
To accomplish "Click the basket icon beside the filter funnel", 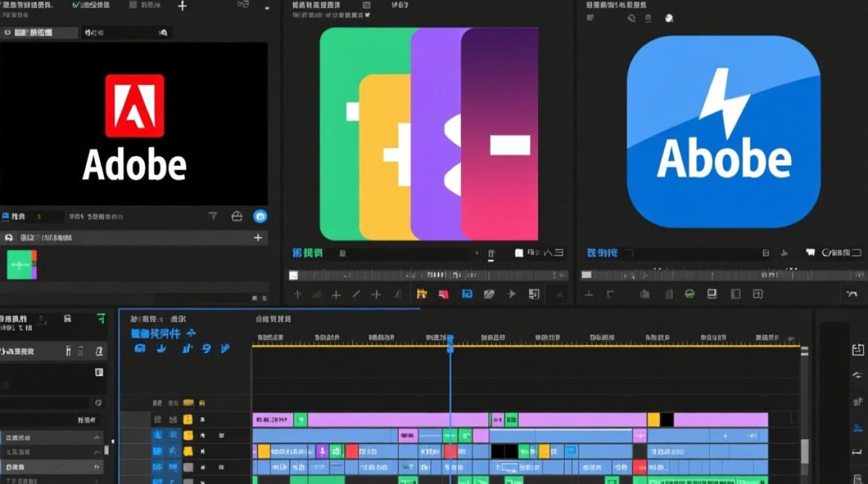I will coord(237,216).
